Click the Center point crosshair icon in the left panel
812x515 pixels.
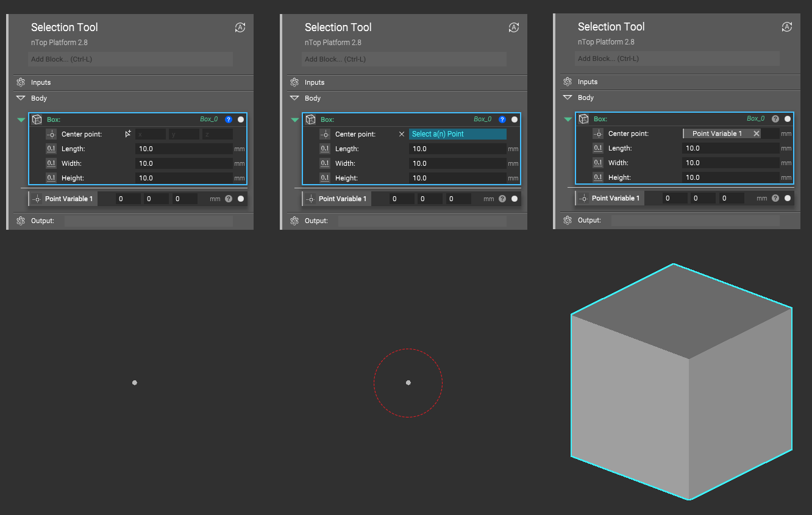(51, 134)
